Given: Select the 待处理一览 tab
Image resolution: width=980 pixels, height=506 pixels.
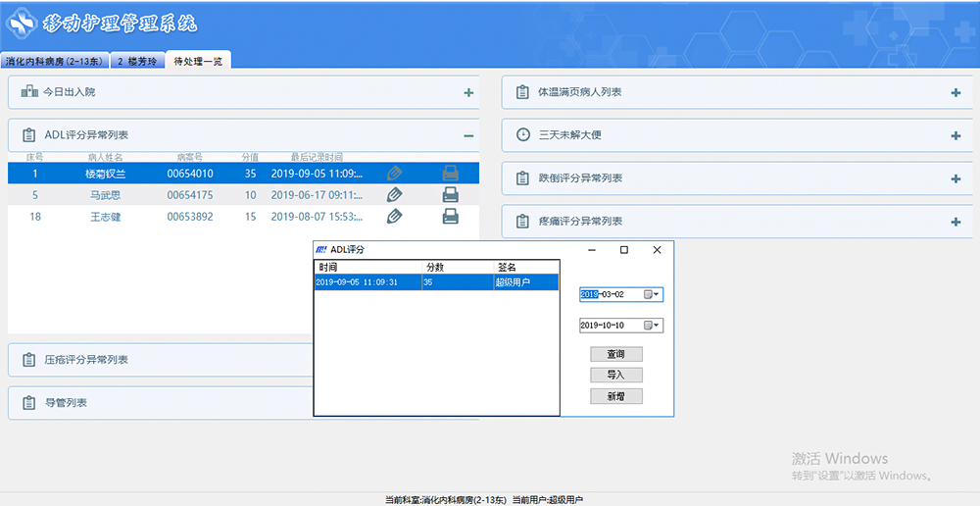Looking at the screenshot, I should [198, 61].
